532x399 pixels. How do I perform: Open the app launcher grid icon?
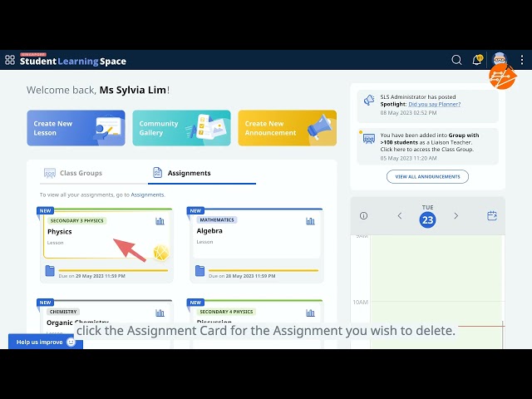[10, 60]
